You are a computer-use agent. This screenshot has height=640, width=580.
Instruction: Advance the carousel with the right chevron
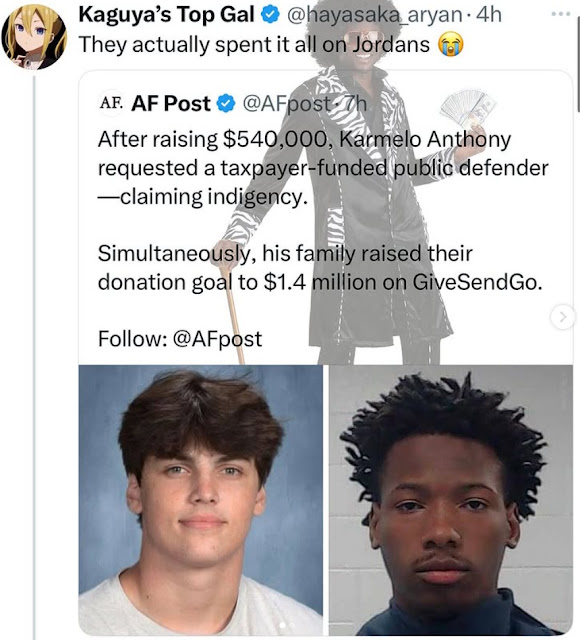coord(562,317)
